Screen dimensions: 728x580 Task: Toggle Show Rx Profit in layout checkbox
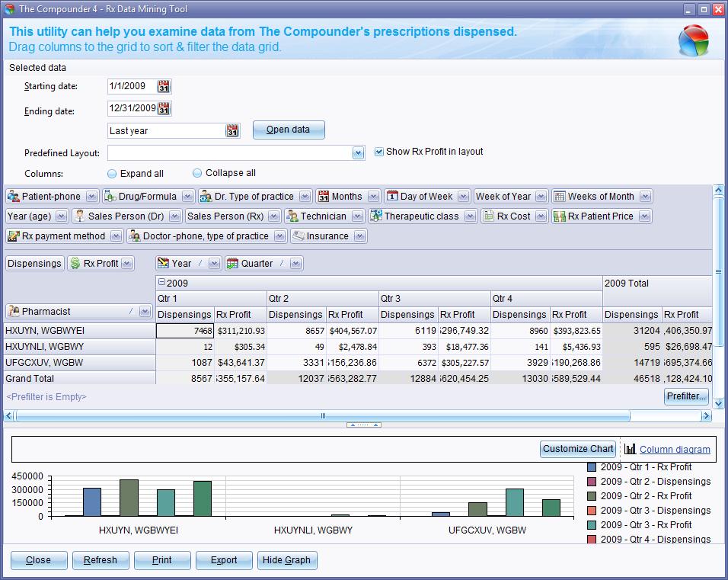379,152
